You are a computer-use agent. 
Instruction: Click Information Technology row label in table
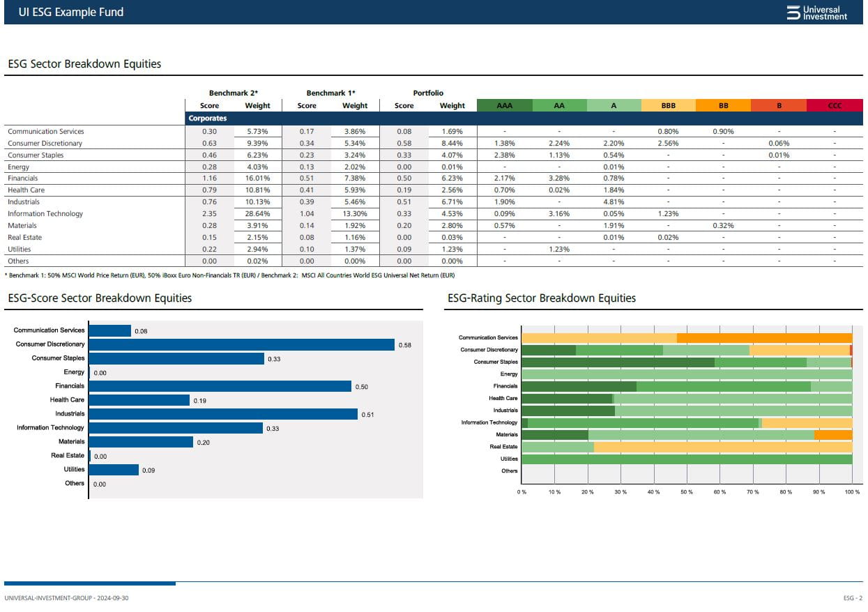(x=45, y=214)
